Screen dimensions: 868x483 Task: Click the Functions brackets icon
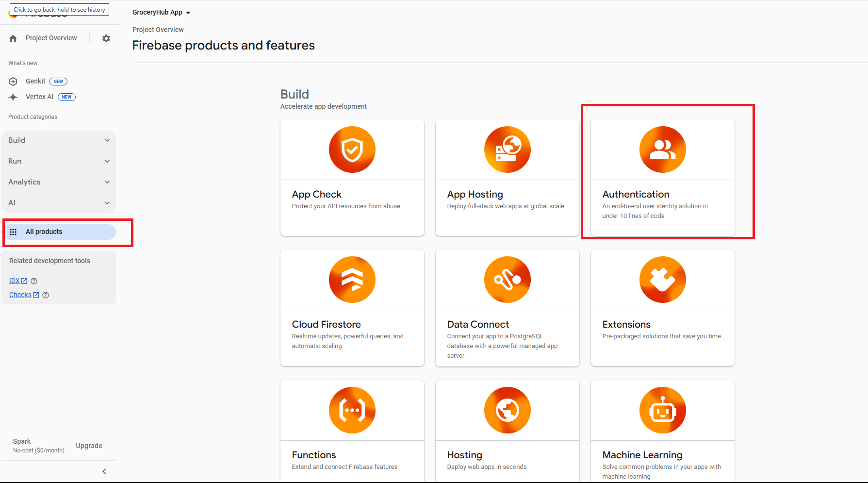coord(352,410)
